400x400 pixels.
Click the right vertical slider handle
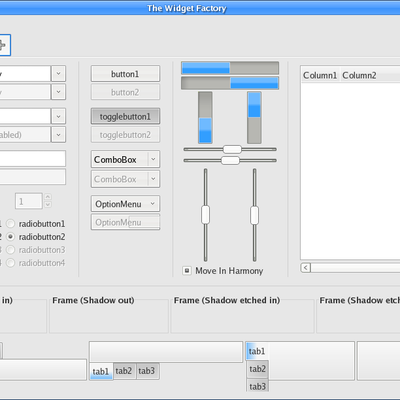tap(254, 215)
